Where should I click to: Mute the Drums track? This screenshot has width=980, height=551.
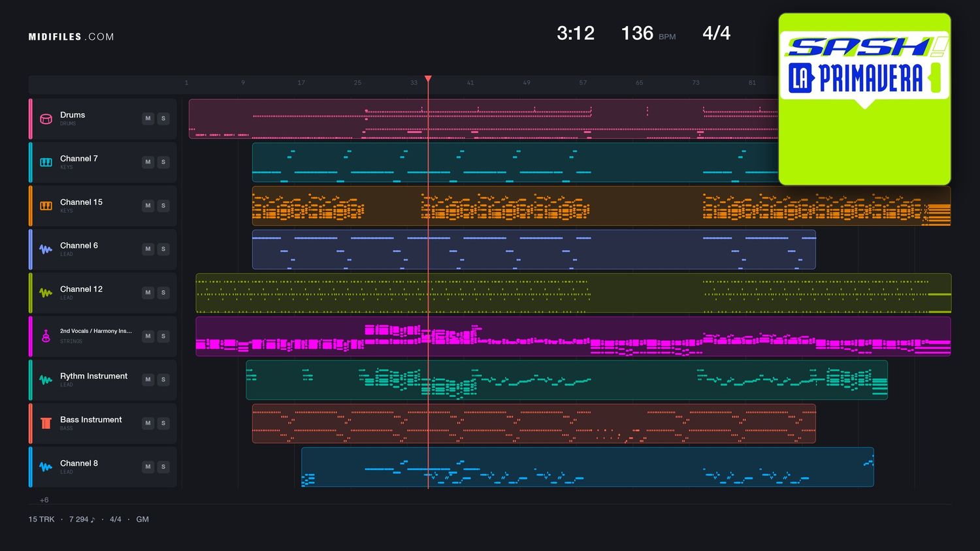148,118
